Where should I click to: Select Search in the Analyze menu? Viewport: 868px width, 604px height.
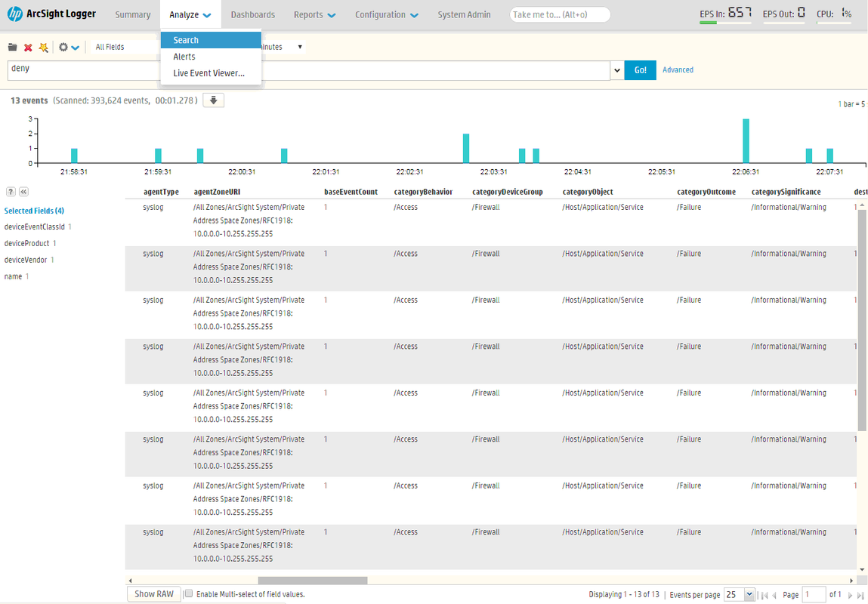pos(211,40)
